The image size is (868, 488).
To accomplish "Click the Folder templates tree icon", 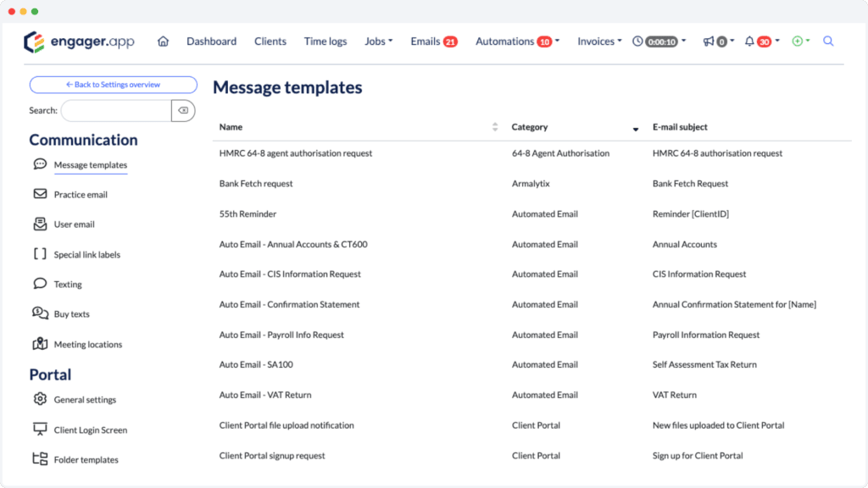I will click(40, 459).
